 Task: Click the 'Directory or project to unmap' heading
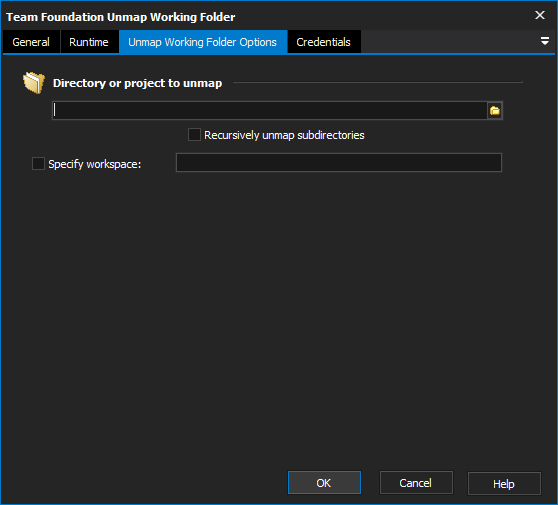[x=137, y=83]
